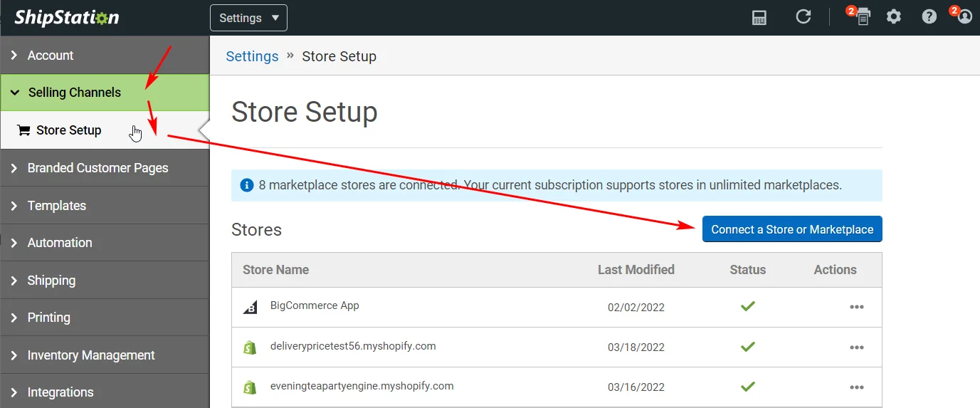The width and height of the screenshot is (980, 408).
Task: Expand the Automation section
Action: tap(105, 243)
